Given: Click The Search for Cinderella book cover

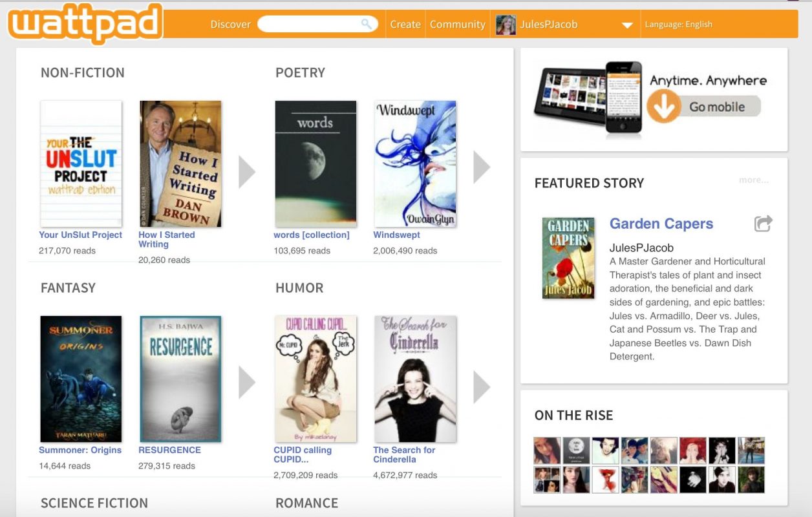Looking at the screenshot, I should point(415,379).
